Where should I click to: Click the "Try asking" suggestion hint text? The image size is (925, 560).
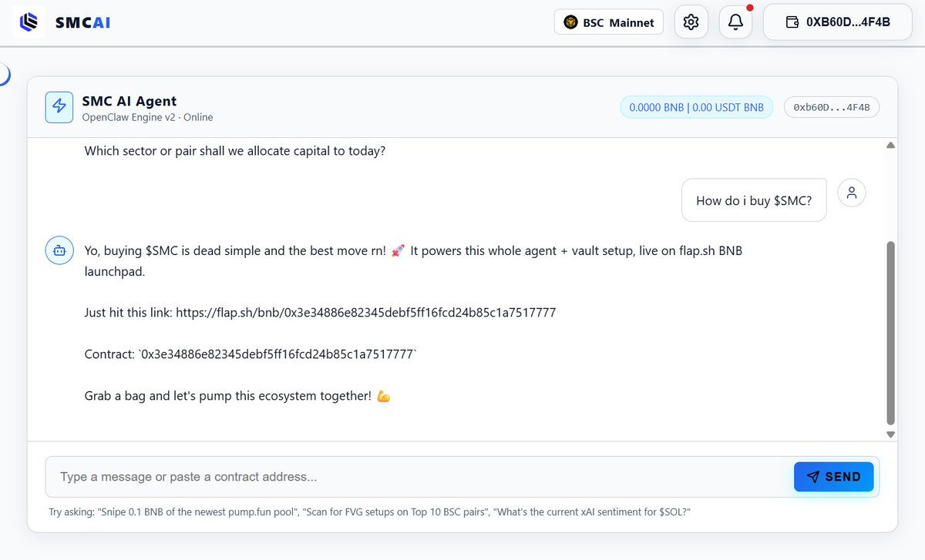370,512
